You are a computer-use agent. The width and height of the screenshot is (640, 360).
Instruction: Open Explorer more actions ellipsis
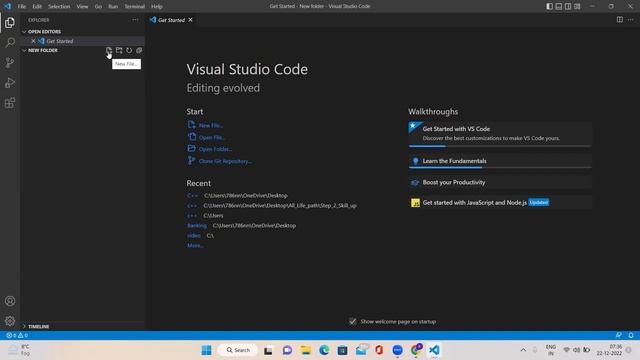tap(135, 20)
